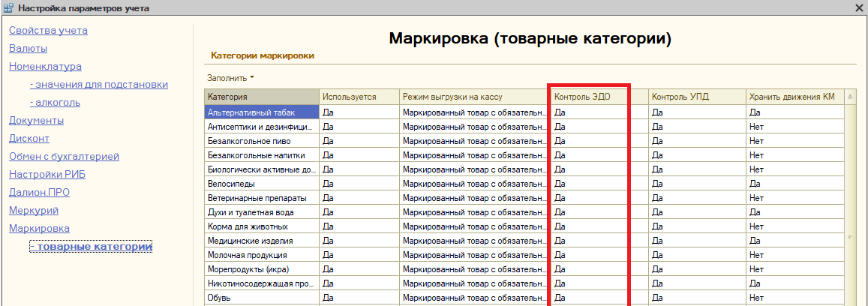
Task: Go to Настройки РИБ
Action: click(x=44, y=175)
